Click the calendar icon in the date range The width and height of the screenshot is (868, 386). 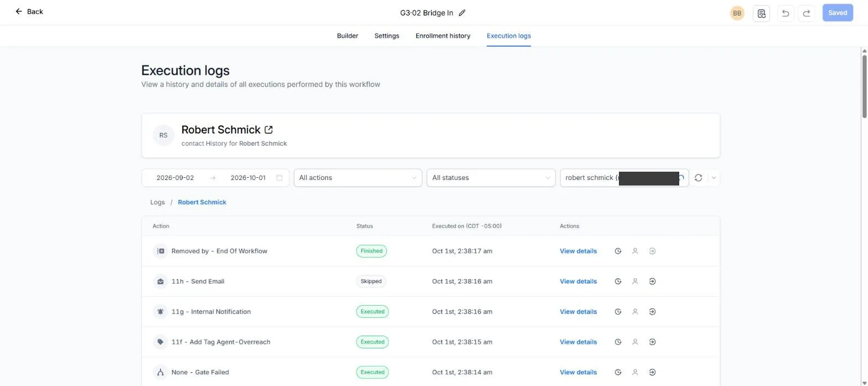point(280,178)
